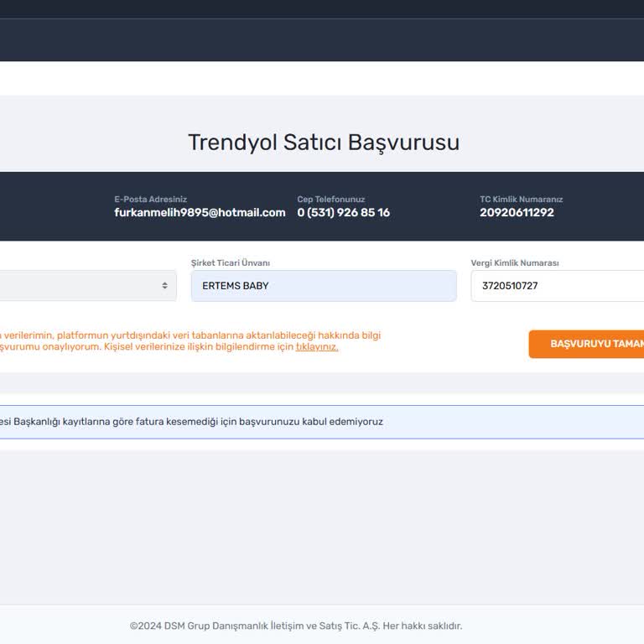
Task: Open the dropdown via its arrow icon
Action: 164,286
